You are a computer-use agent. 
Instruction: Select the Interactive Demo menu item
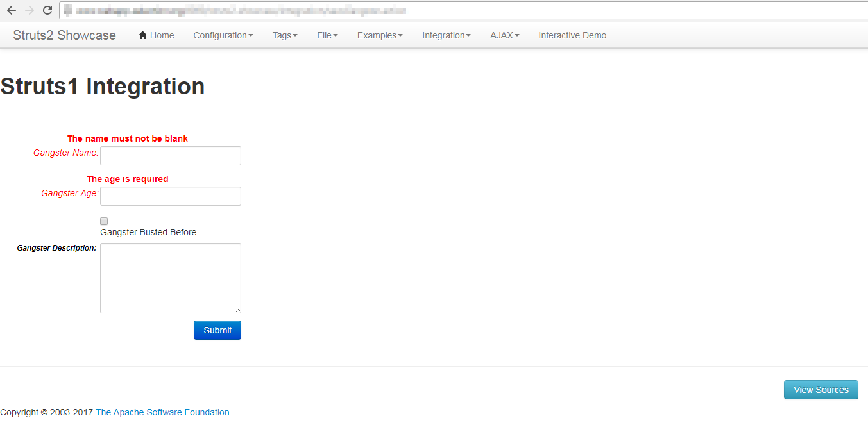click(x=572, y=35)
